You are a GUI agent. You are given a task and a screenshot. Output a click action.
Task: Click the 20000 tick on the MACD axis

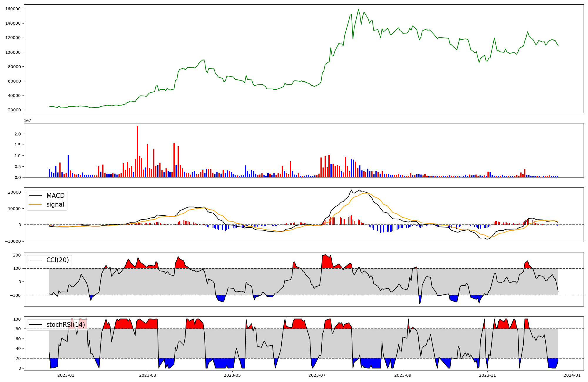14,192
